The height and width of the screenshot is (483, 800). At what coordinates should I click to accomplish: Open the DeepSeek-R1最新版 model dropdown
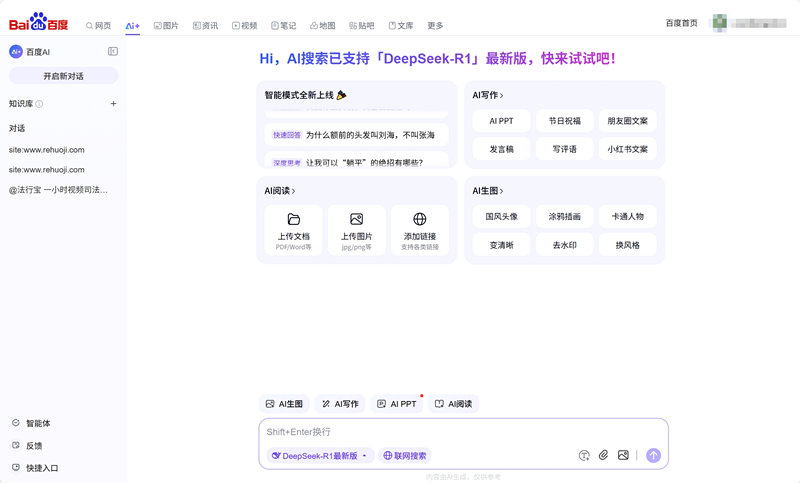tap(320, 455)
